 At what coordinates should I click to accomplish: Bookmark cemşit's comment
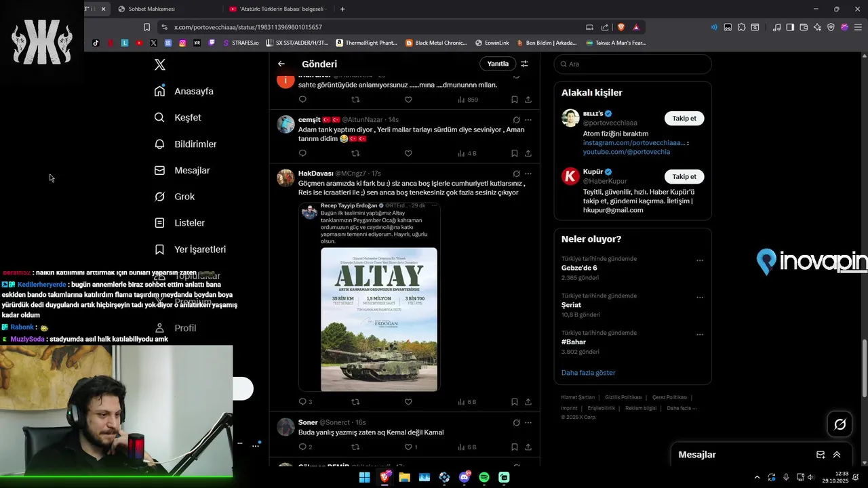coord(515,153)
